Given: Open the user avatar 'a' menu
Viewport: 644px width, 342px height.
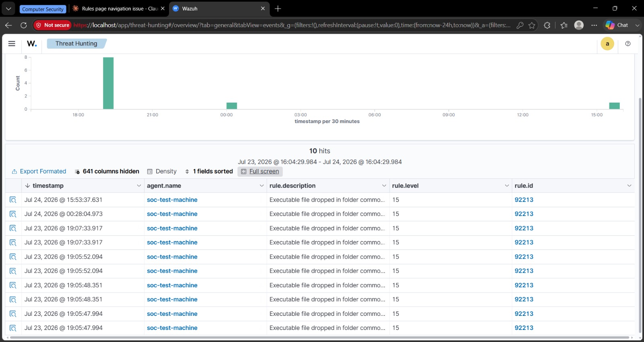Looking at the screenshot, I should pyautogui.click(x=607, y=44).
